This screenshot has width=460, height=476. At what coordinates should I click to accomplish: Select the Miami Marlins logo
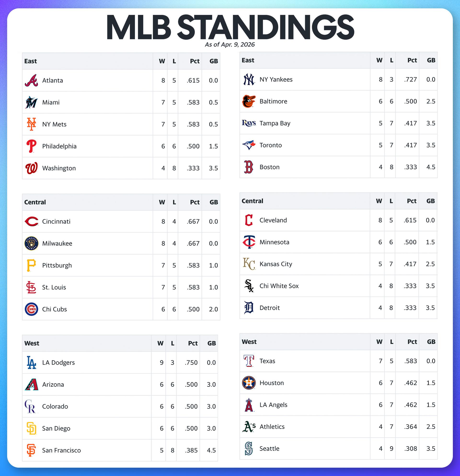(31, 102)
